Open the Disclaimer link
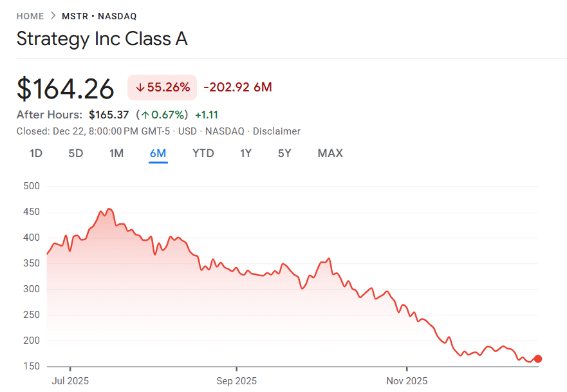 coord(277,131)
